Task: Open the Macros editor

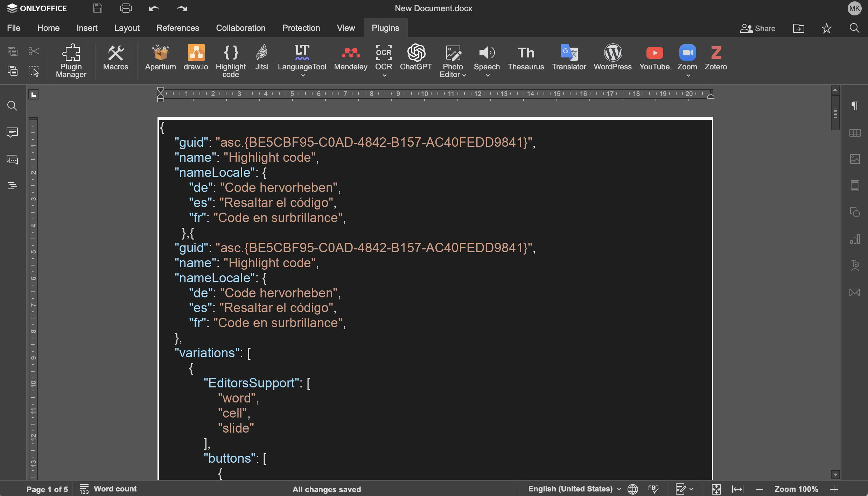Action: coord(115,58)
